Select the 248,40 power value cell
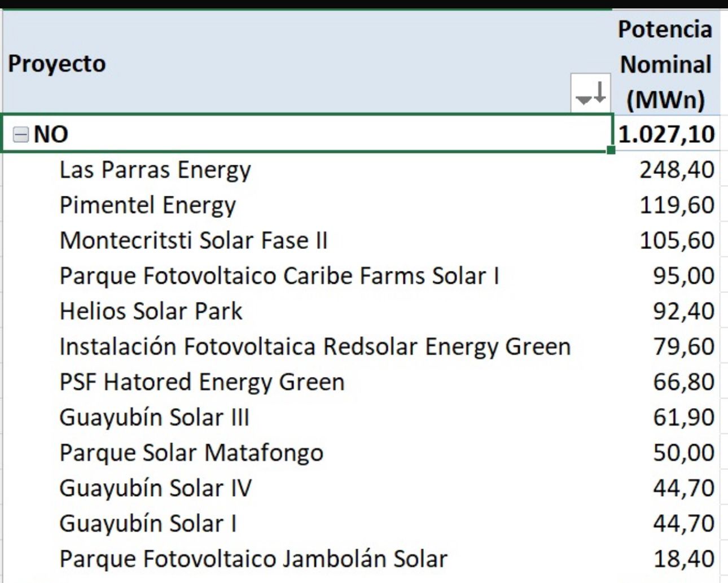Screen dimensions: 728x583 pos(677,170)
